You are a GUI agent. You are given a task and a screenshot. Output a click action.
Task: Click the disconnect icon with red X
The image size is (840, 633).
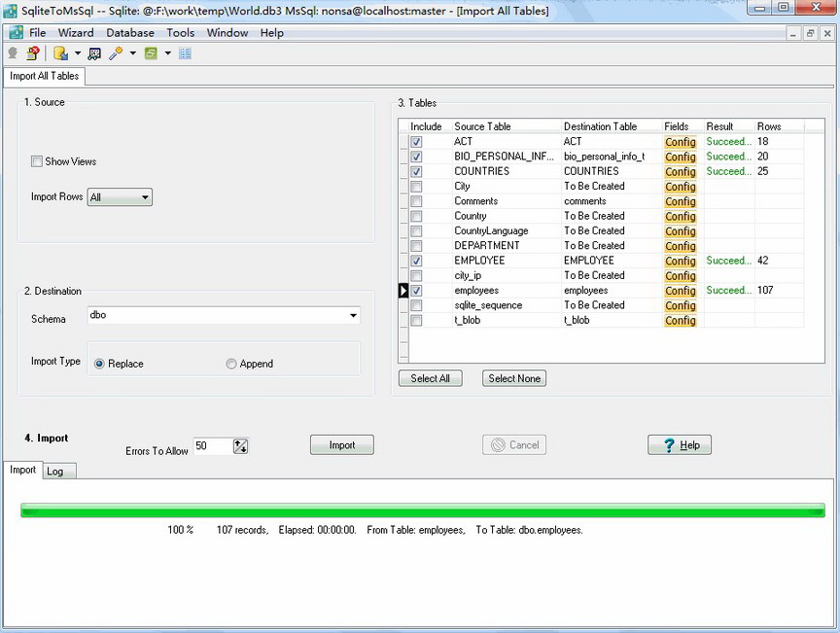(x=32, y=53)
